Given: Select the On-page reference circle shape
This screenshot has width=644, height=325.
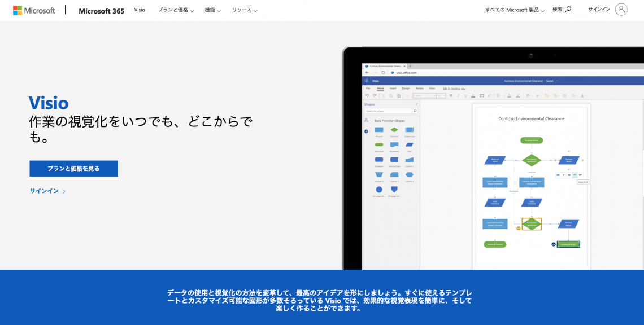Looking at the screenshot, I should coord(379,190).
